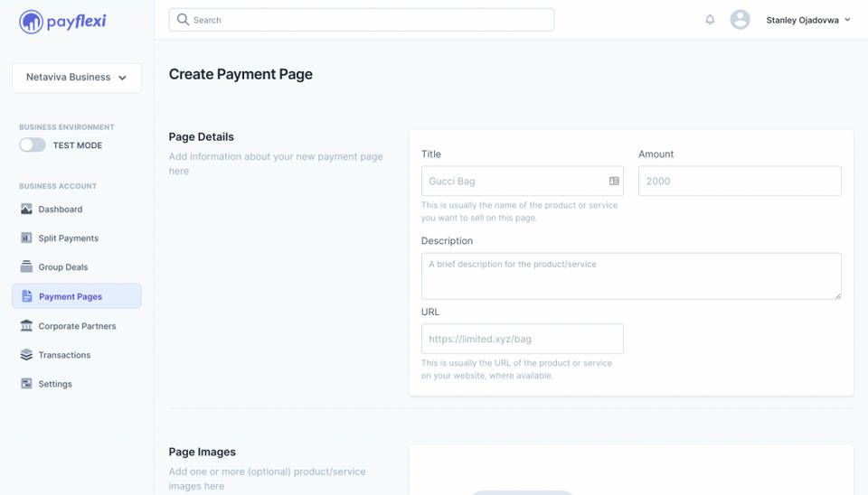Click the autofill icon in Title field
Viewport: 868px width, 495px height.
click(x=614, y=181)
